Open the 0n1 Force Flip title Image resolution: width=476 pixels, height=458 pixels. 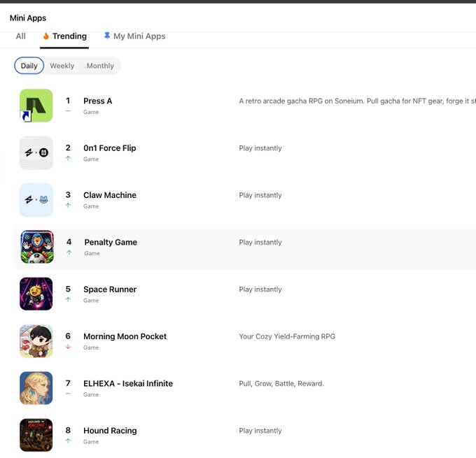110,148
